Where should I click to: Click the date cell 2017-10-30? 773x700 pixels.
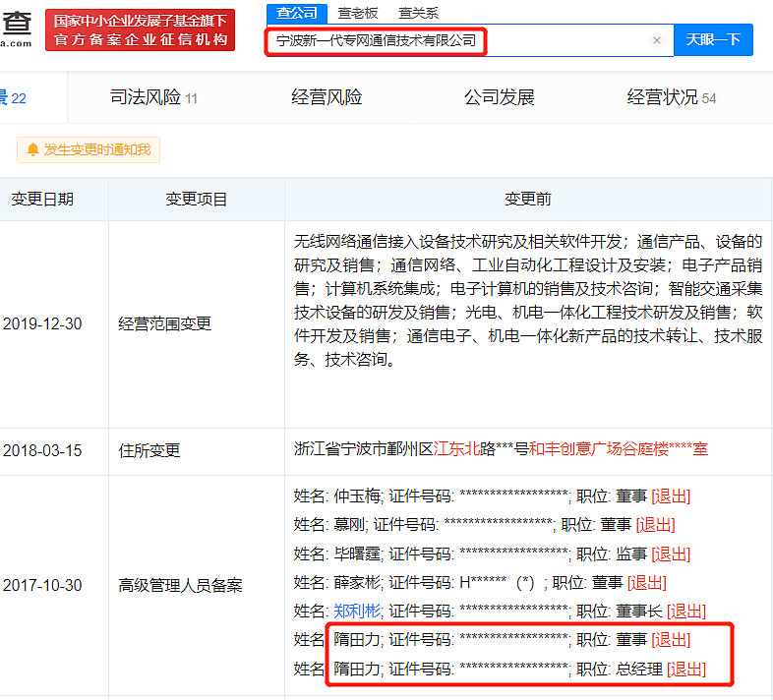pos(42,585)
